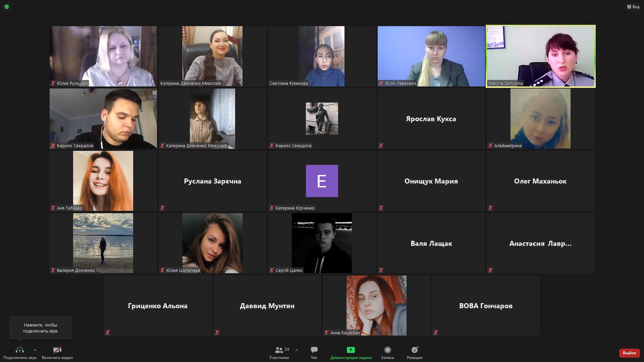Select Maryna Semykina's highlighted video tile
Viewport: 644px width, 362px height.
coord(540,56)
